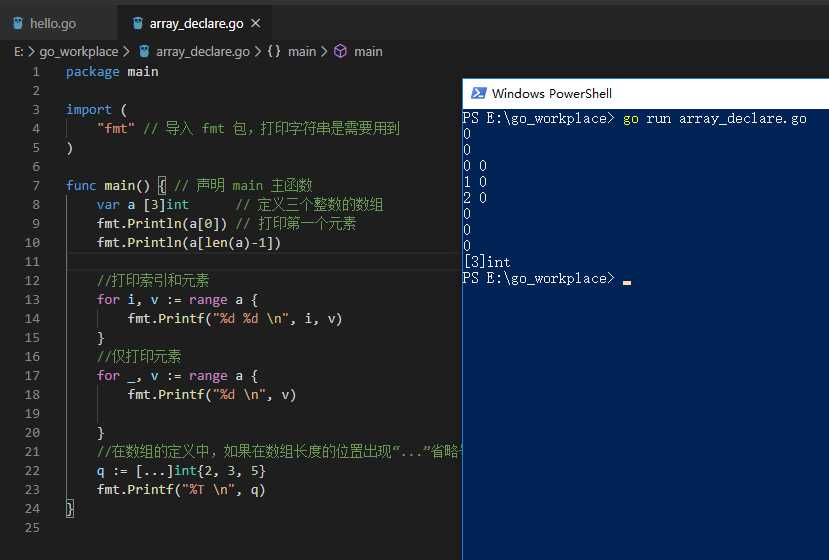Click line number 22 in the gutter
Image resolution: width=829 pixels, height=560 pixels.
[32, 471]
